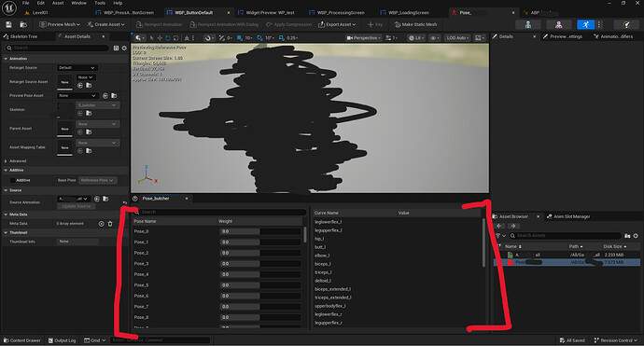Adjust the Pose_0 weight slider
The height and width of the screenshot is (346, 644).
pyautogui.click(x=260, y=231)
